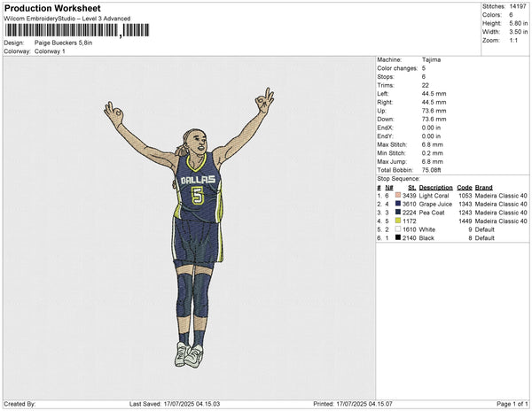Click the Zoom value '1:1'
This screenshot has width=532, height=411.
(x=513, y=41)
